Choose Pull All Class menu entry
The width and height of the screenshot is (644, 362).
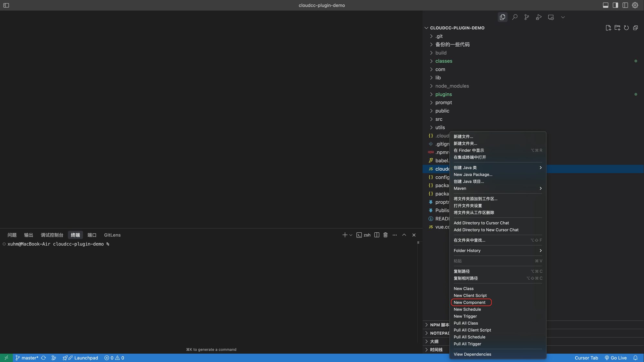(x=466, y=323)
